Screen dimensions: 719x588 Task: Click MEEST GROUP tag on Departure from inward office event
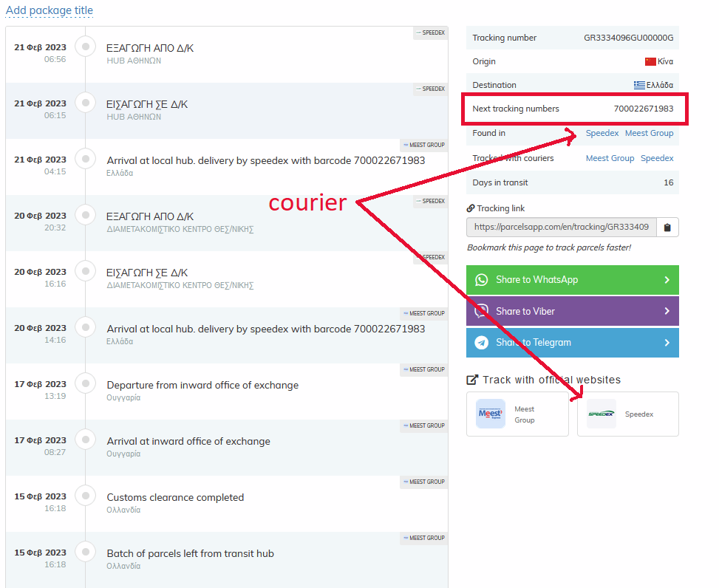423,370
